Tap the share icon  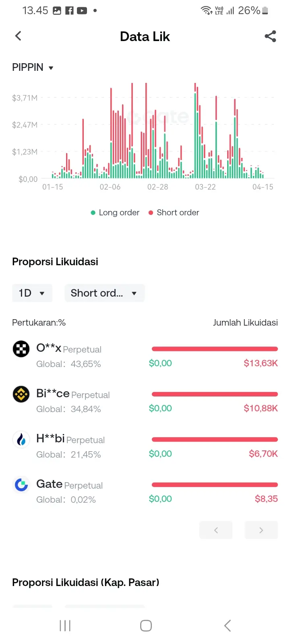click(x=270, y=36)
